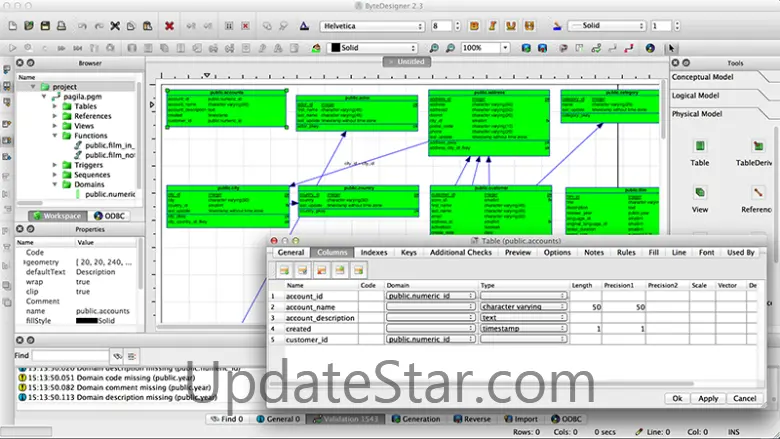The image size is (780, 439).
Task: Click the play icon in the second toolbar
Action: point(12,48)
